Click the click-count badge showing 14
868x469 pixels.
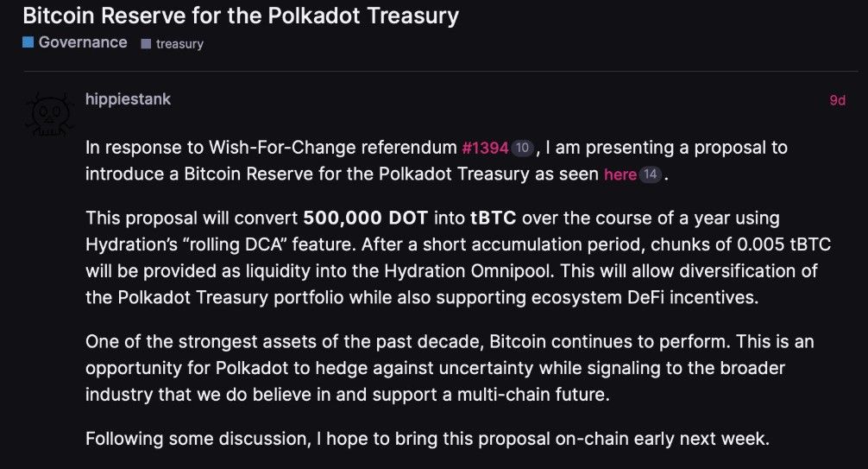pyautogui.click(x=650, y=174)
